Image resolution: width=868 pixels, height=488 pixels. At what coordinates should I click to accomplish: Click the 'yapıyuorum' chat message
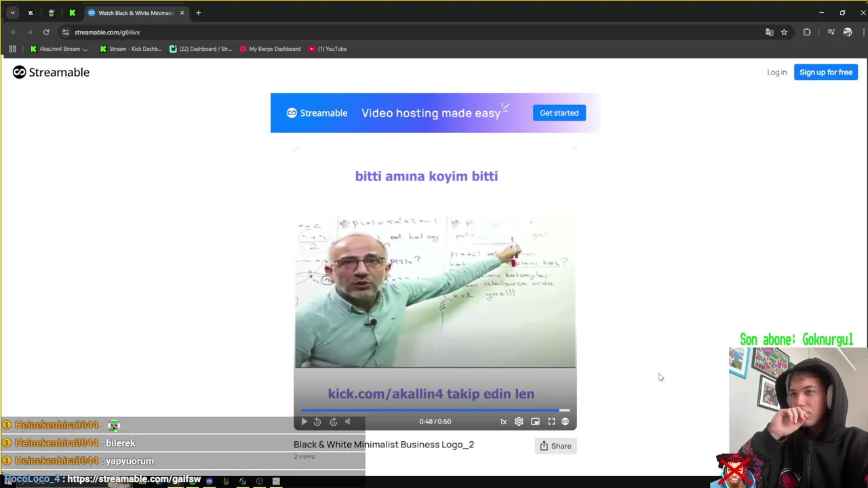(130, 461)
